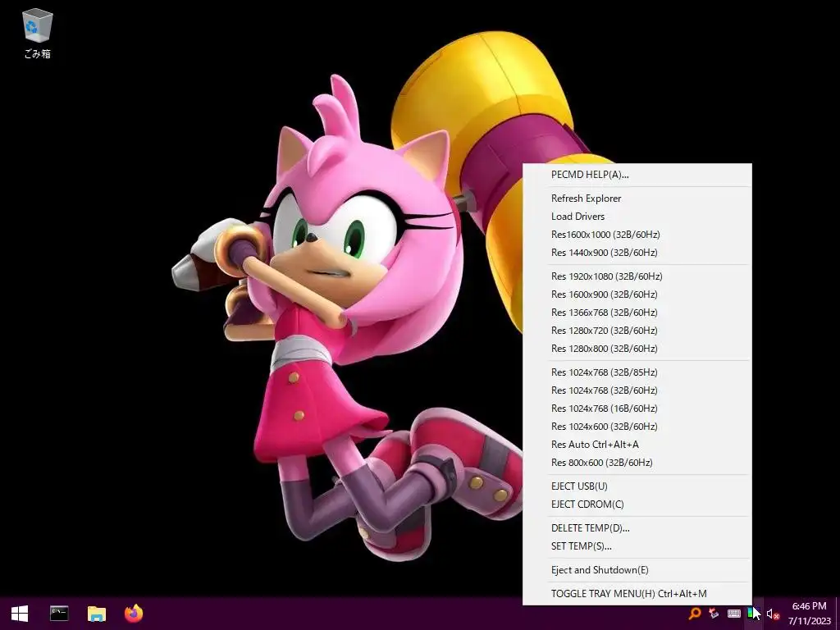This screenshot has width=840, height=630.
Task: Choose Refresh Explorer from the menu
Action: point(637,199)
